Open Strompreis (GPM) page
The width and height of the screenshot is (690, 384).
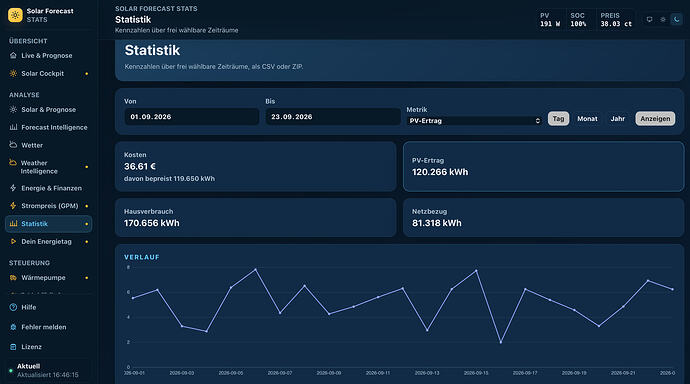48,206
